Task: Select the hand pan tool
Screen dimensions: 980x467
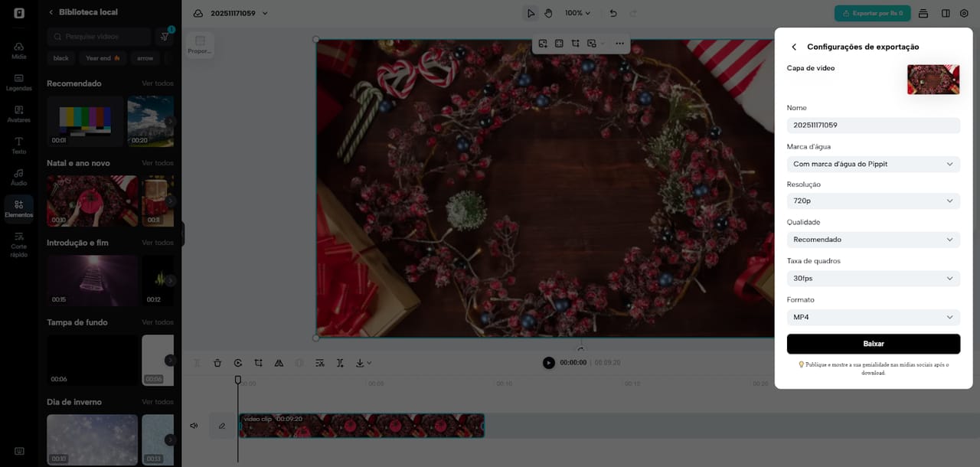Action: coord(548,13)
